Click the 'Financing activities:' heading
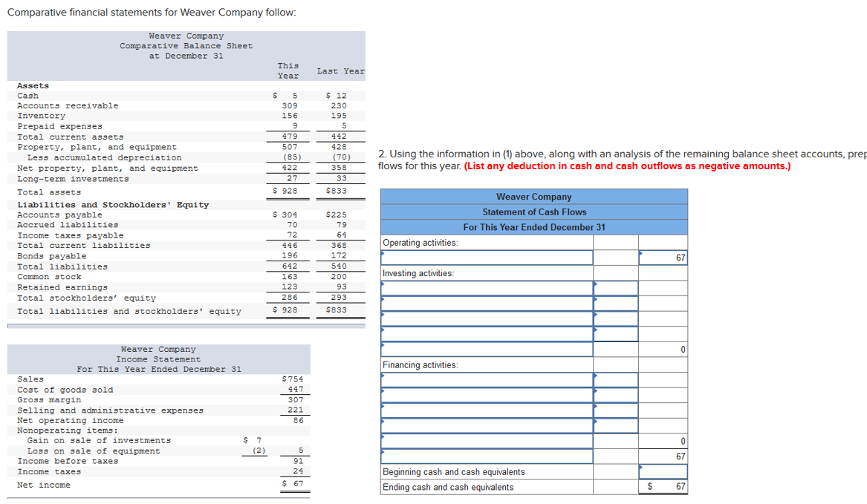Image resolution: width=867 pixels, height=504 pixels. (x=420, y=364)
